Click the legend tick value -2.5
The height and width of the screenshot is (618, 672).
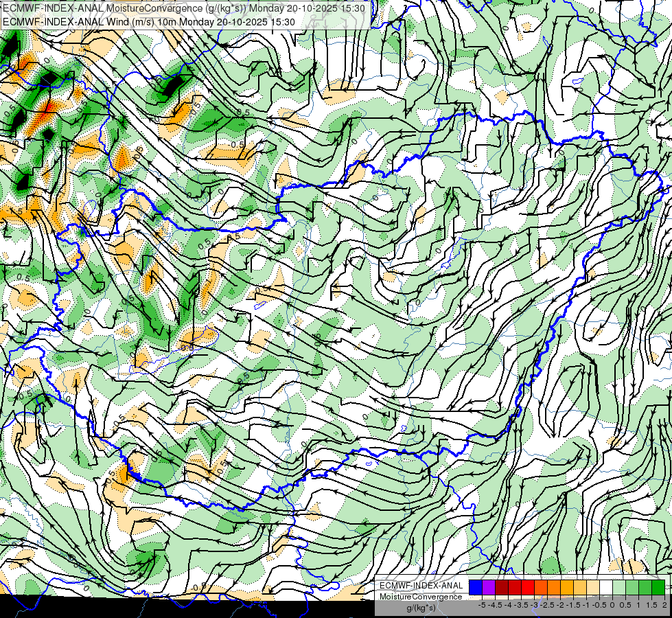(x=547, y=605)
